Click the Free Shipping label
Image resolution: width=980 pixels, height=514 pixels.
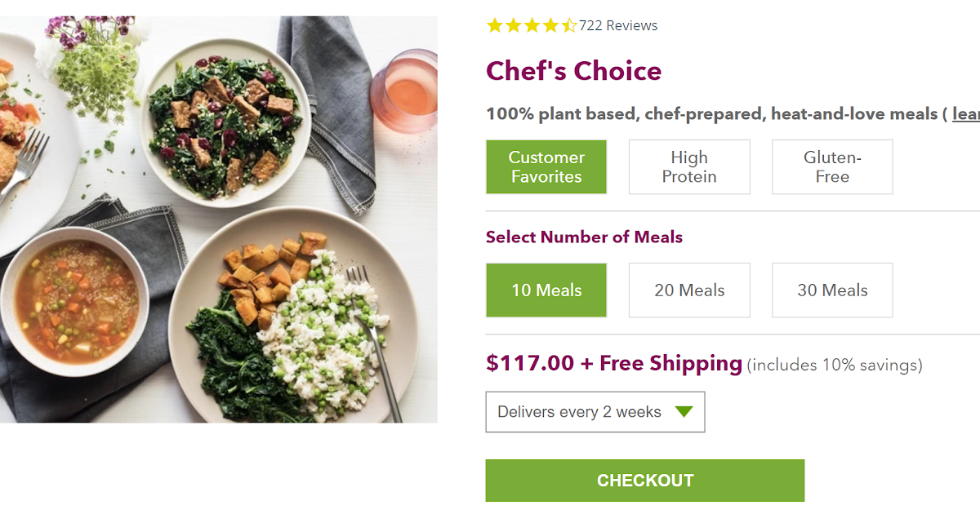(671, 363)
